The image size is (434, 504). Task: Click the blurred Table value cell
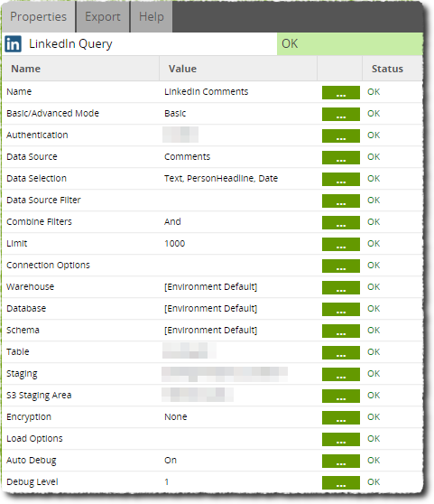click(189, 350)
